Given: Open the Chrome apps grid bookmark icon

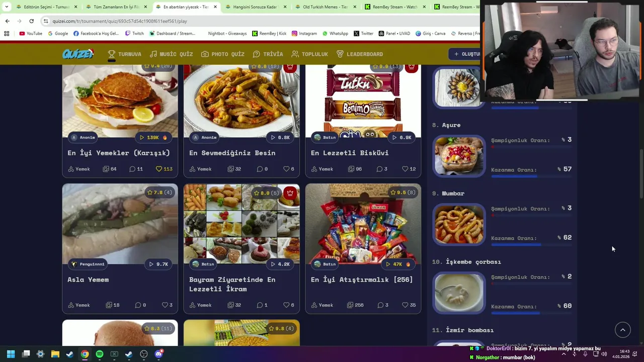Looking at the screenshot, I should [7, 33].
